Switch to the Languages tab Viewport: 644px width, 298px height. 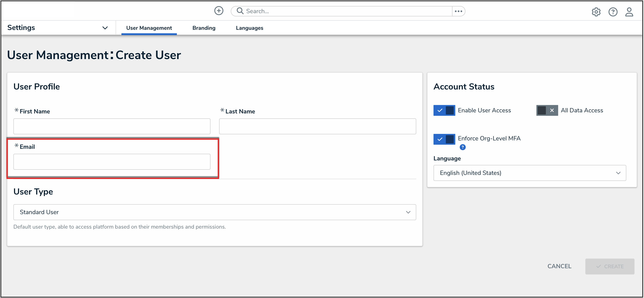[249, 28]
